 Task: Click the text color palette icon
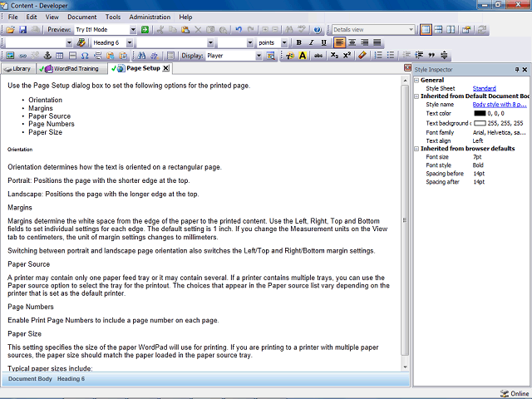click(290, 56)
